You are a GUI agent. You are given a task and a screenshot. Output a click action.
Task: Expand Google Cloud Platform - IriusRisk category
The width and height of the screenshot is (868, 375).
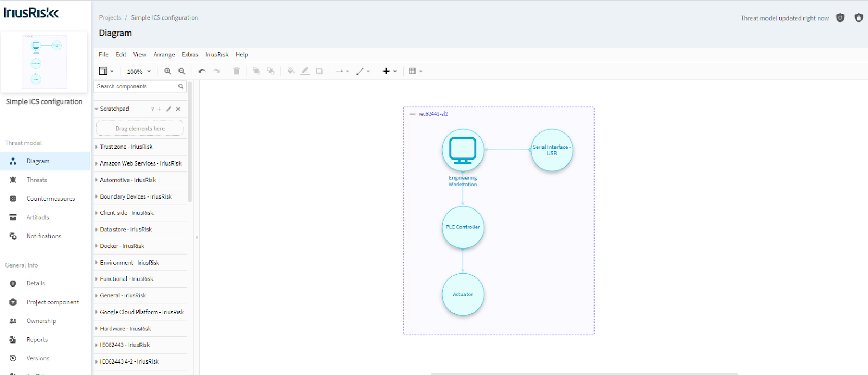pos(141,312)
